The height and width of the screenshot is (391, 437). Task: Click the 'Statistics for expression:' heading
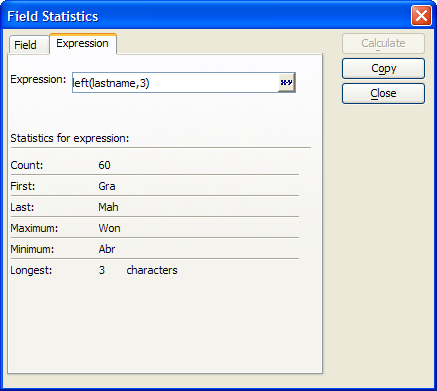pyautogui.click(x=70, y=138)
